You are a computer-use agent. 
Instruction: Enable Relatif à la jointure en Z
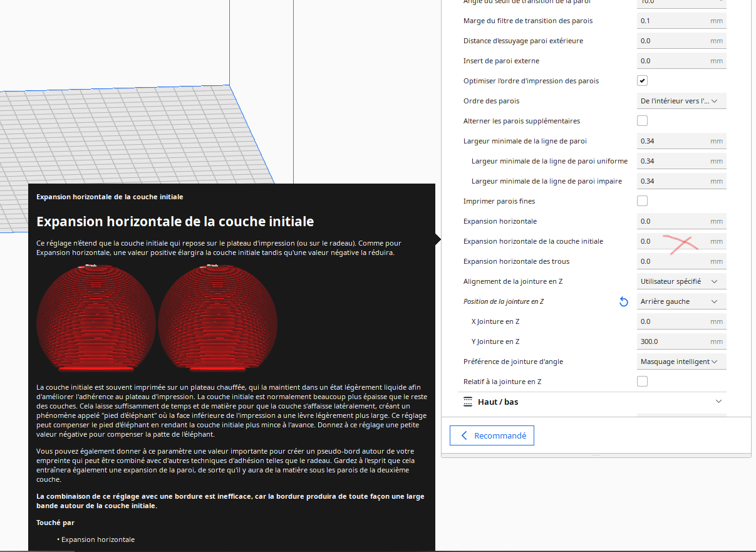pyautogui.click(x=642, y=382)
